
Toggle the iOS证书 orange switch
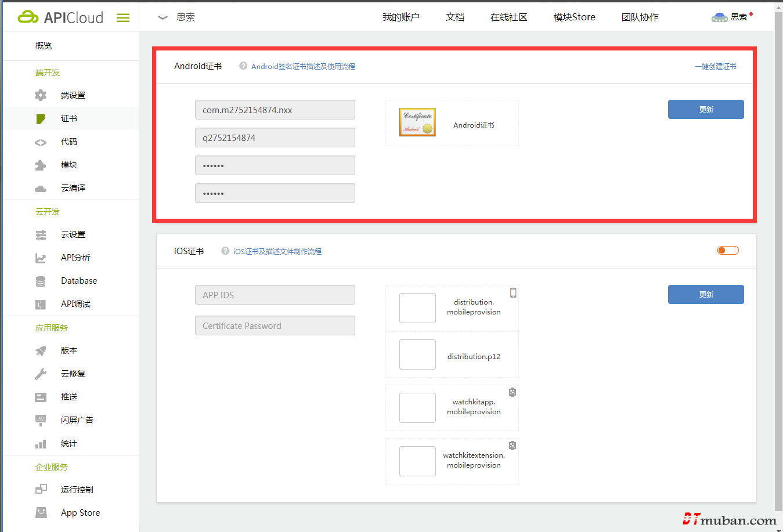[x=728, y=251]
